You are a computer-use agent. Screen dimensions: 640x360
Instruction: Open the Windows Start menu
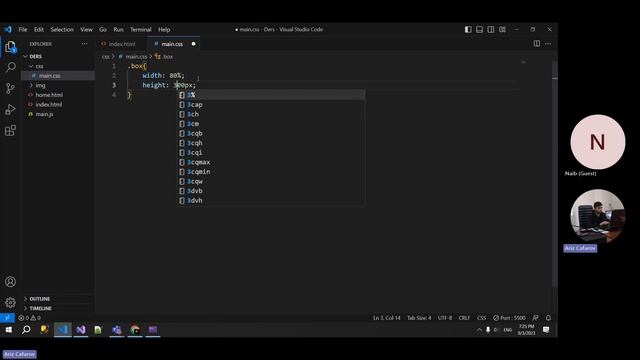coord(8,330)
